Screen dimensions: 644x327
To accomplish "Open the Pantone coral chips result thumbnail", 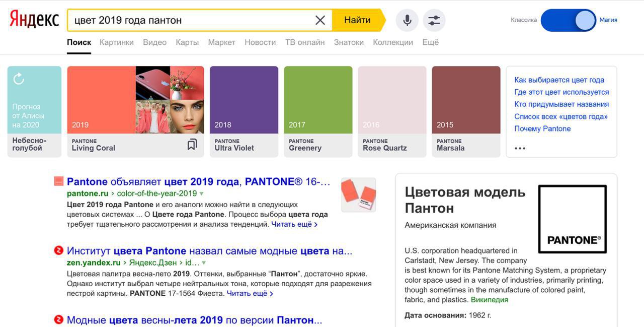I will click(358, 194).
